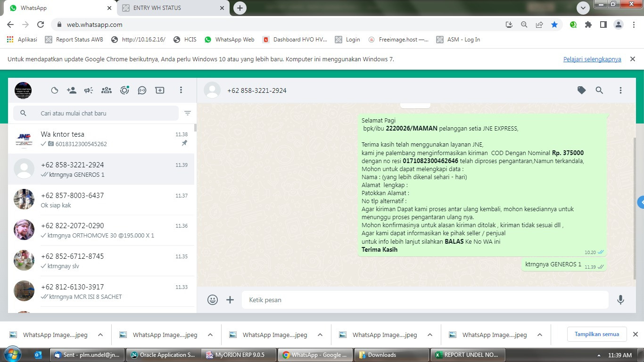Viewport: 644px width, 362px height.
Task: Click the chat search field
Action: click(96, 113)
